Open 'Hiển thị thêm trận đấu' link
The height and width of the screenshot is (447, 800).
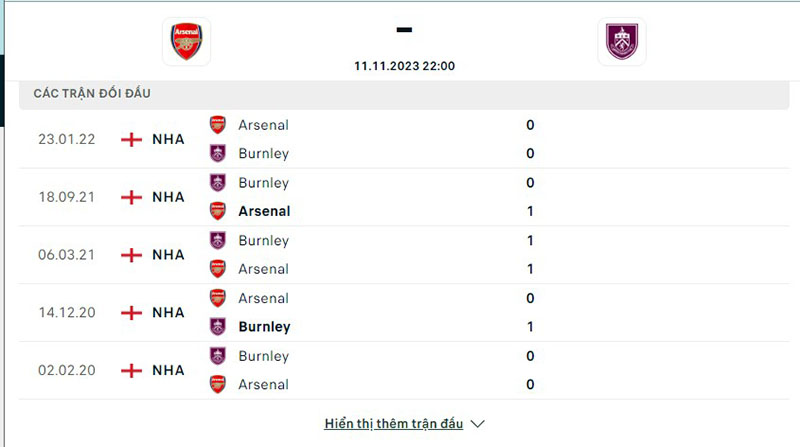click(392, 423)
